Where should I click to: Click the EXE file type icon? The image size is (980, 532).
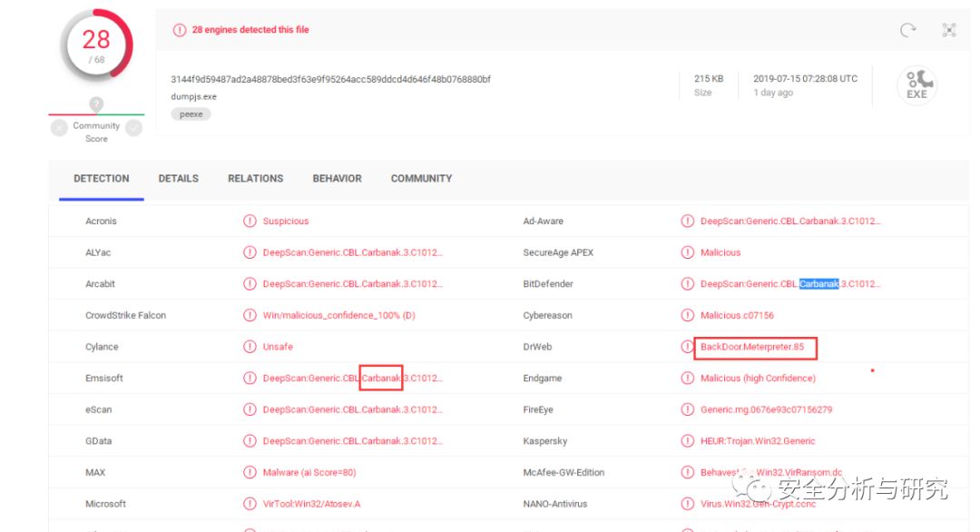click(916, 85)
